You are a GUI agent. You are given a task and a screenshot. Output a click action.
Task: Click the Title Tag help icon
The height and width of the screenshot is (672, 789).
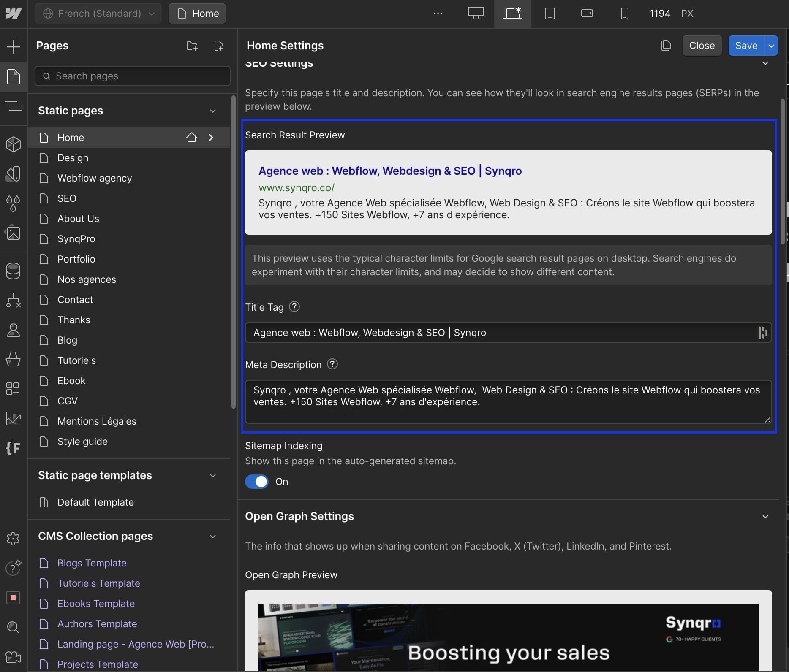pos(294,307)
